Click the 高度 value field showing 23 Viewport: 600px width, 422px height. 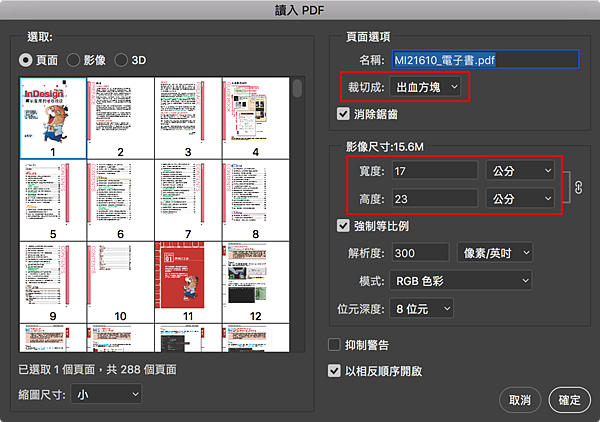pos(435,199)
